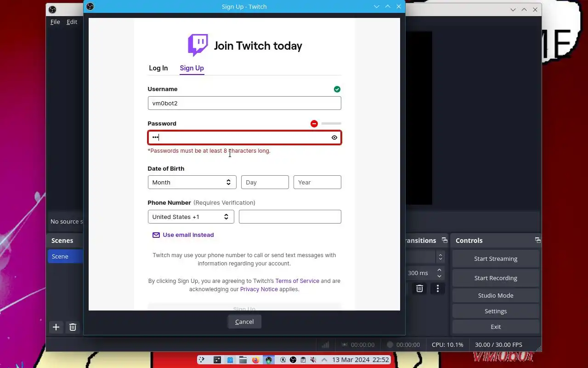Open System Settings from the taskbar
Viewport: 588px width, 368px height.
coord(217,360)
